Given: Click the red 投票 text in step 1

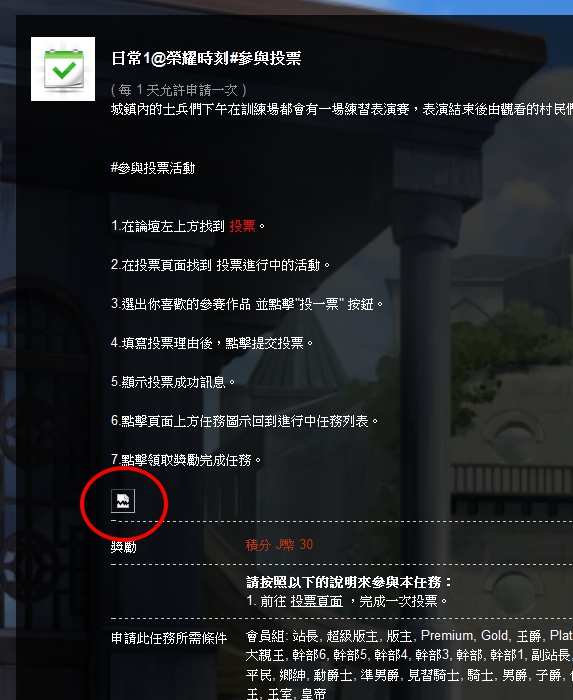Looking at the screenshot, I should pyautogui.click(x=242, y=226).
